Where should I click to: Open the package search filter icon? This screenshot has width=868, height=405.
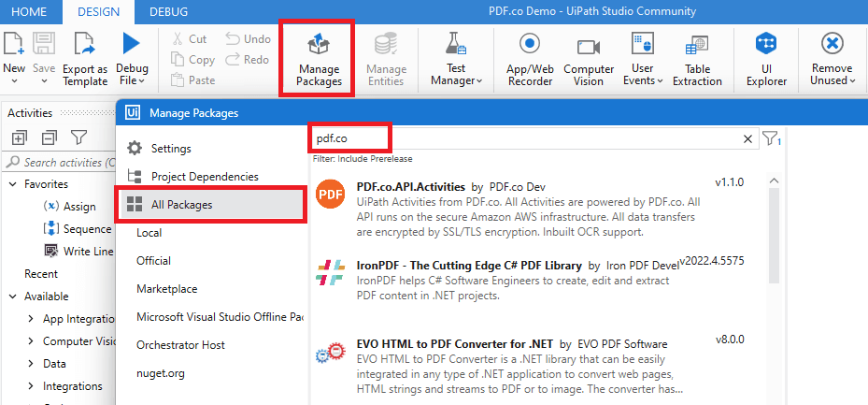(x=771, y=139)
